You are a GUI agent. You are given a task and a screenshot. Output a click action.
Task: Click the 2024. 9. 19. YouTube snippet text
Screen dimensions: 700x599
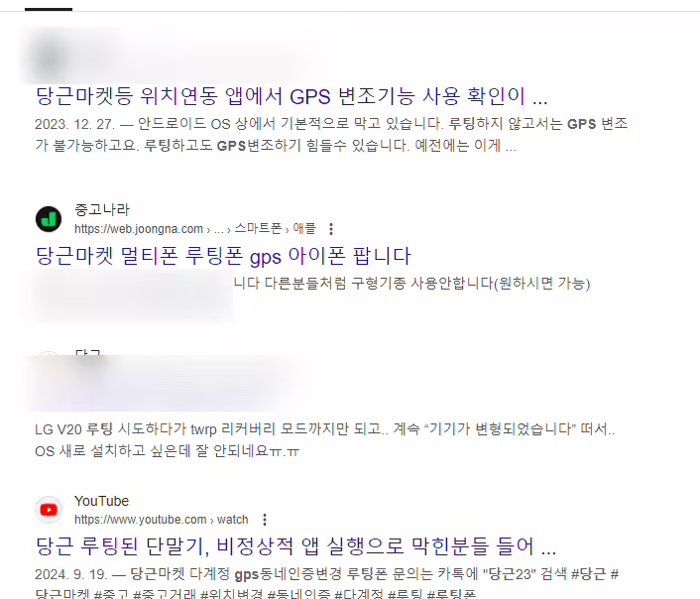[x=327, y=584]
